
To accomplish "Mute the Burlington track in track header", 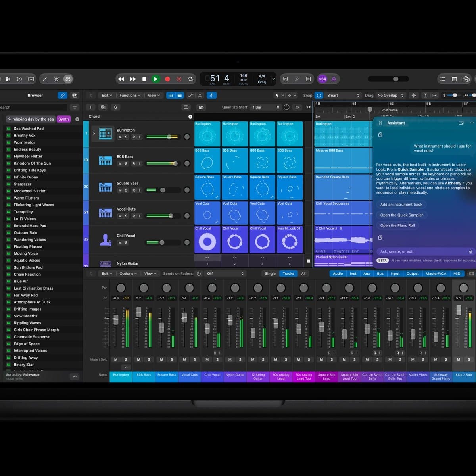I will coord(120,137).
